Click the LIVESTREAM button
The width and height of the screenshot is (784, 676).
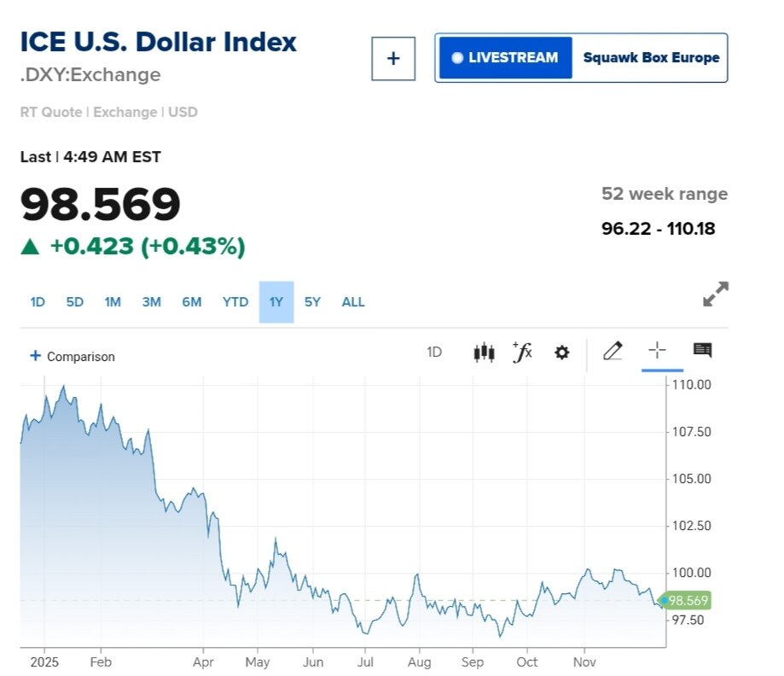click(x=505, y=58)
